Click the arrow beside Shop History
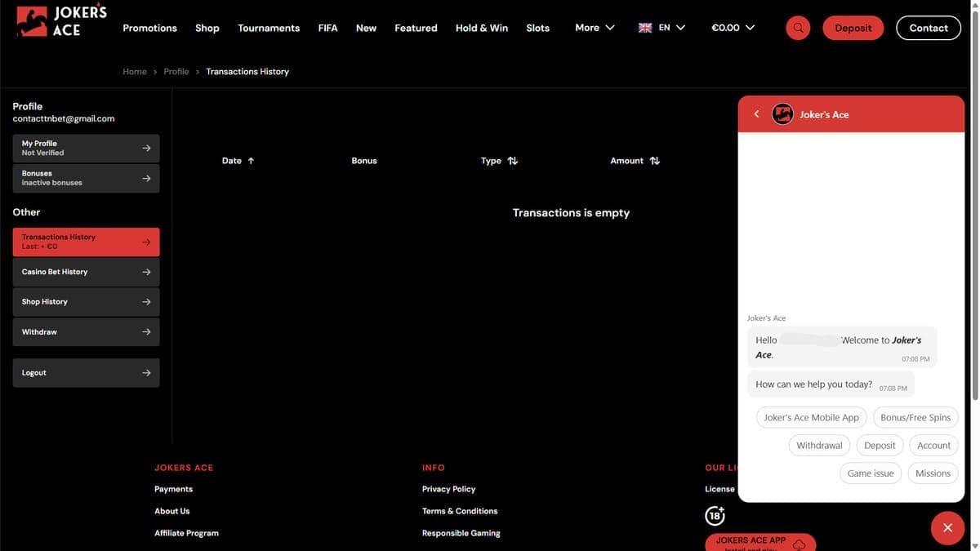Screen dimensions: 980x551 146,302
